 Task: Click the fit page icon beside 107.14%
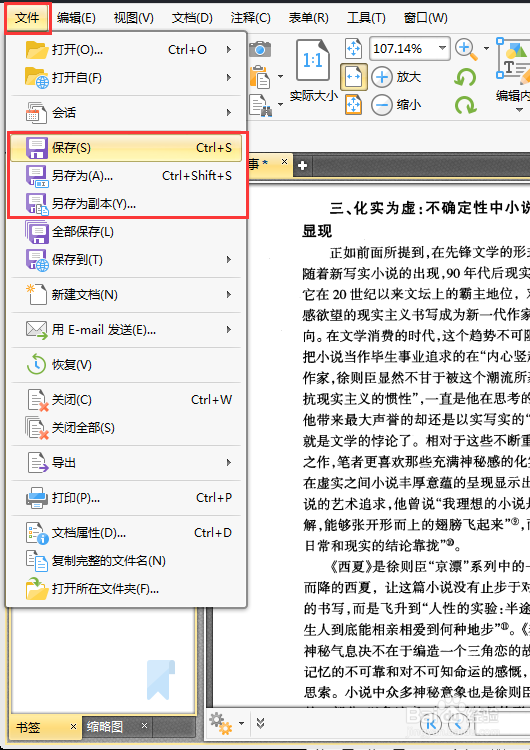[353, 48]
